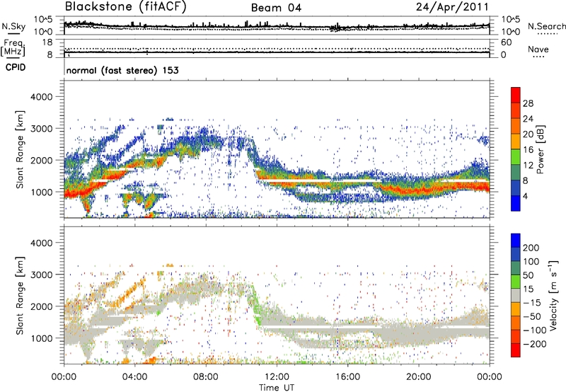Click the '20:00' time axis label
Image resolution: width=566 pixels, height=392 pixels.
point(419,377)
